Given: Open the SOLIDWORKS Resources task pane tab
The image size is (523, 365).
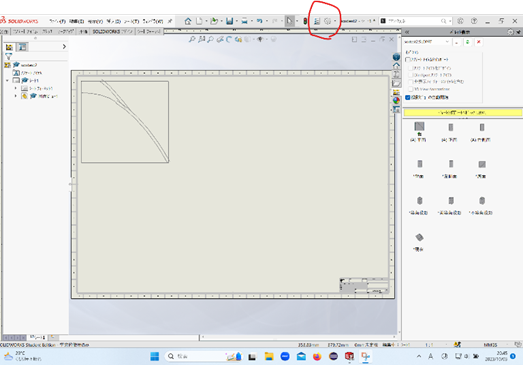Looking at the screenshot, I should (x=396, y=65).
